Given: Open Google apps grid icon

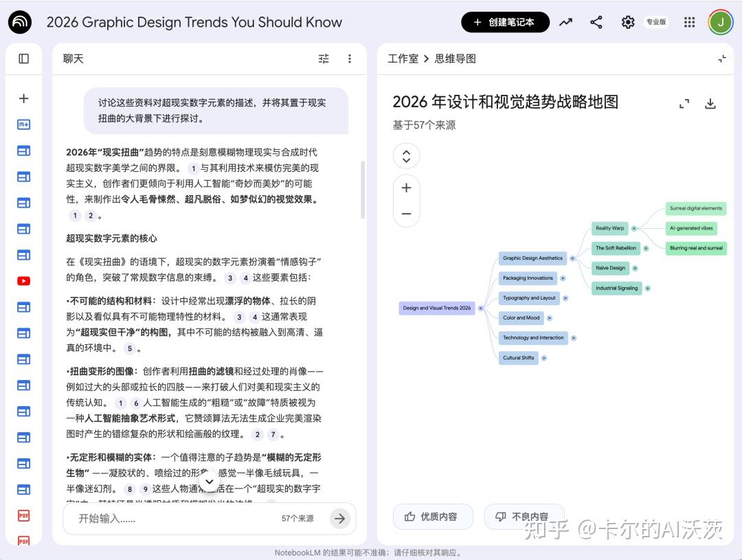Looking at the screenshot, I should click(690, 22).
